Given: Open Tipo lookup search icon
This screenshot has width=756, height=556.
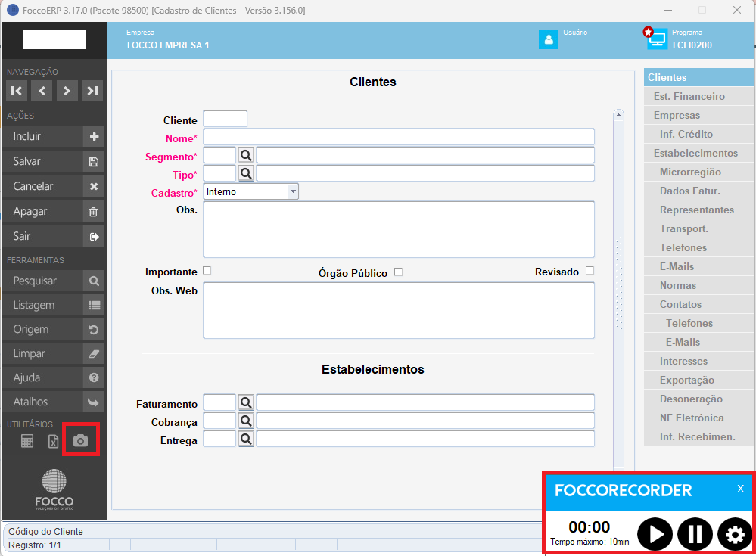Looking at the screenshot, I should [x=246, y=173].
